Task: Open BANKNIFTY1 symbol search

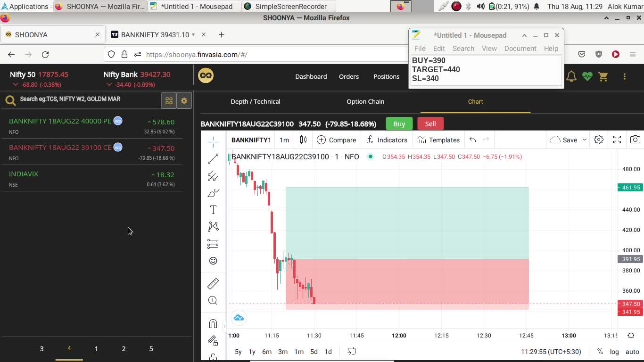Action: pyautogui.click(x=251, y=140)
